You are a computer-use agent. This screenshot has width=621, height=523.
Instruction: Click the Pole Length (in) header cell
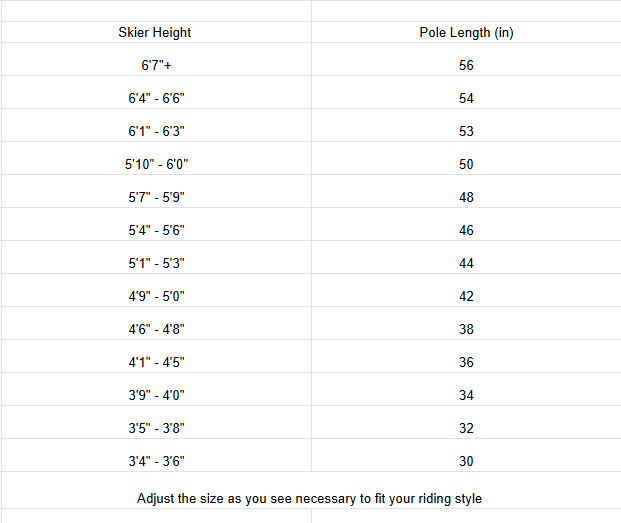[x=466, y=32]
